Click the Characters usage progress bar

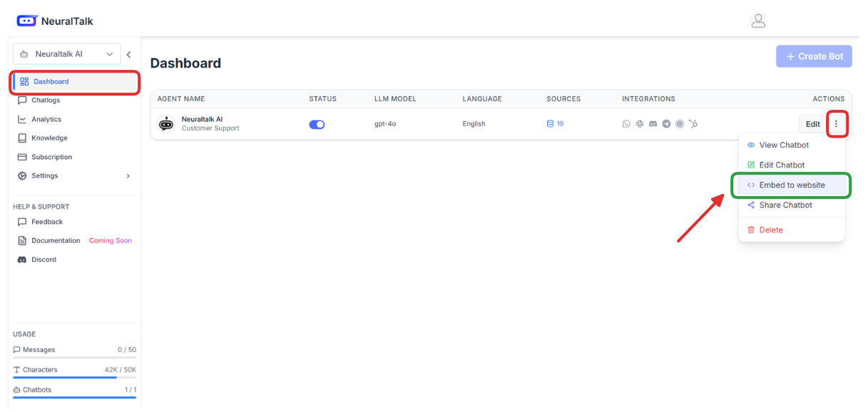74,378
